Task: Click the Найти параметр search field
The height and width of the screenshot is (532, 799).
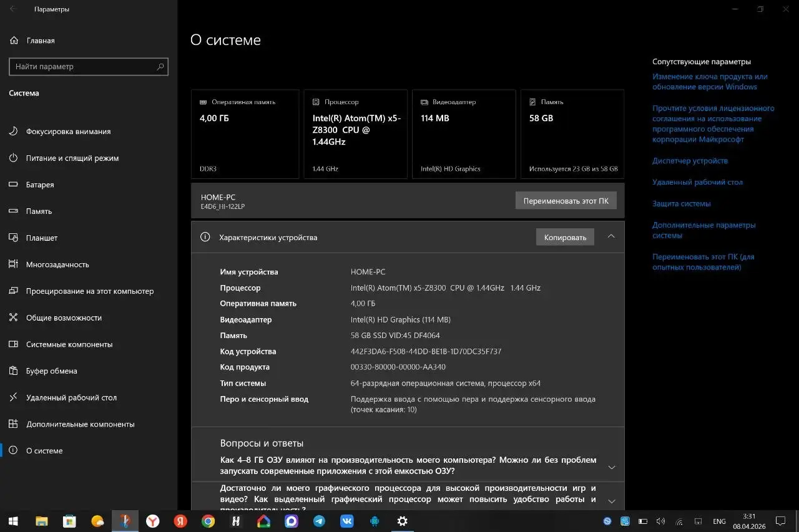Action: pos(89,66)
